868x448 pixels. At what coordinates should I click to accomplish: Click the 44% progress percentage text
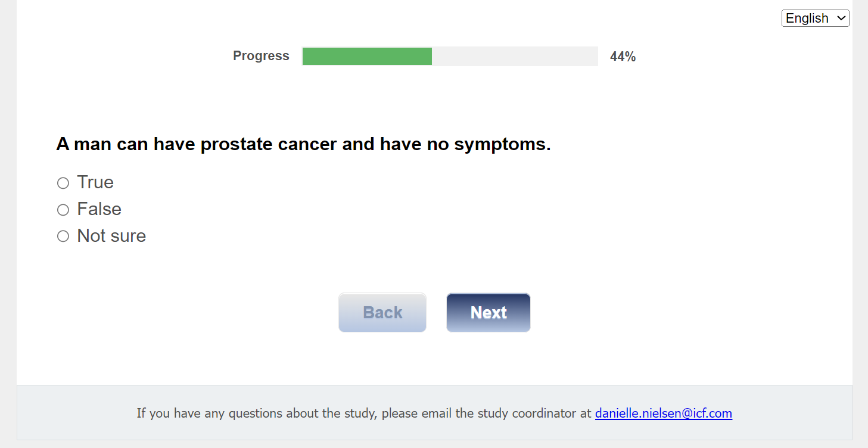(623, 57)
